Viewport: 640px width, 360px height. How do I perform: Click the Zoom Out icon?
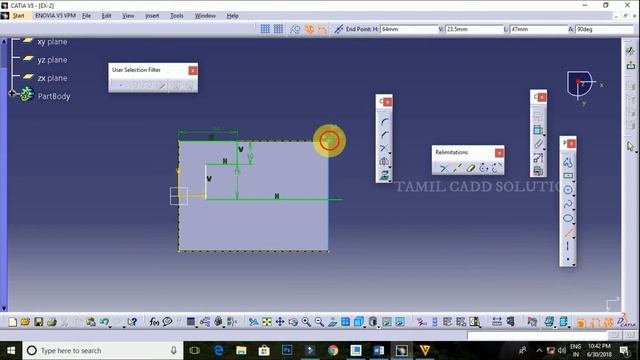(x=319, y=322)
